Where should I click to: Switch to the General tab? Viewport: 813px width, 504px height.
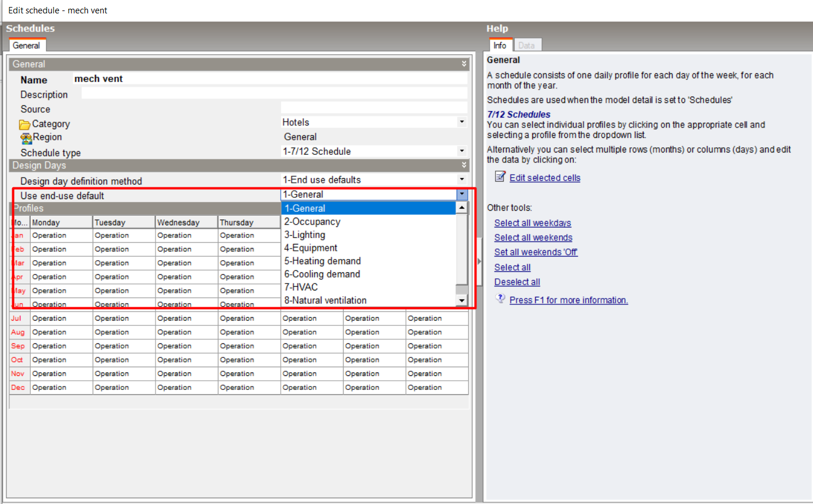pyautogui.click(x=27, y=45)
